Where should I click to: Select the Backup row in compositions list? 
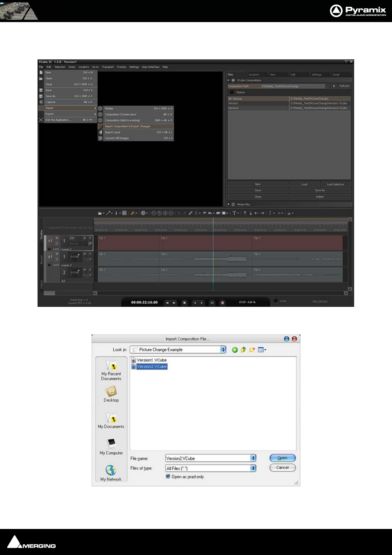coord(289,99)
